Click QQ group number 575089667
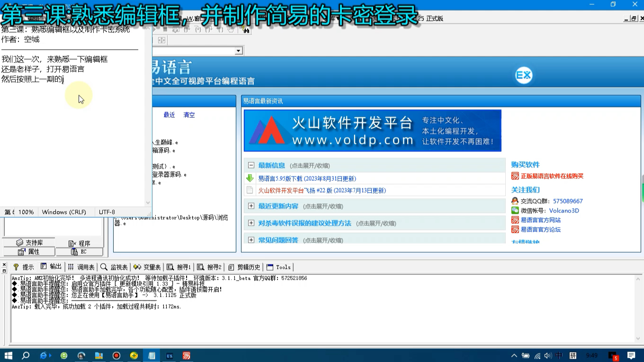 tap(568, 201)
